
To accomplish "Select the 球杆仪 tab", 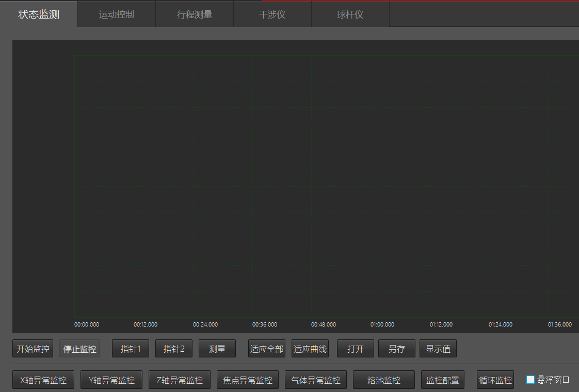I will click(x=350, y=14).
